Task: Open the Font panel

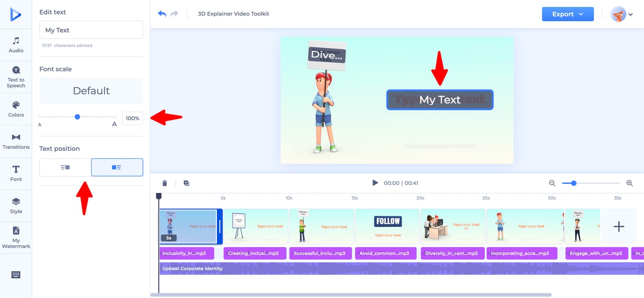Action: pos(16,174)
